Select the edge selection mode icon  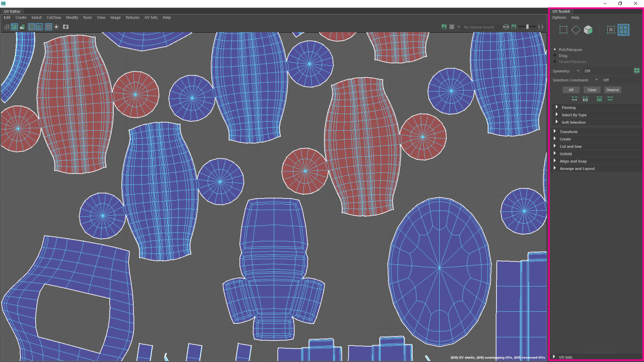pos(576,30)
